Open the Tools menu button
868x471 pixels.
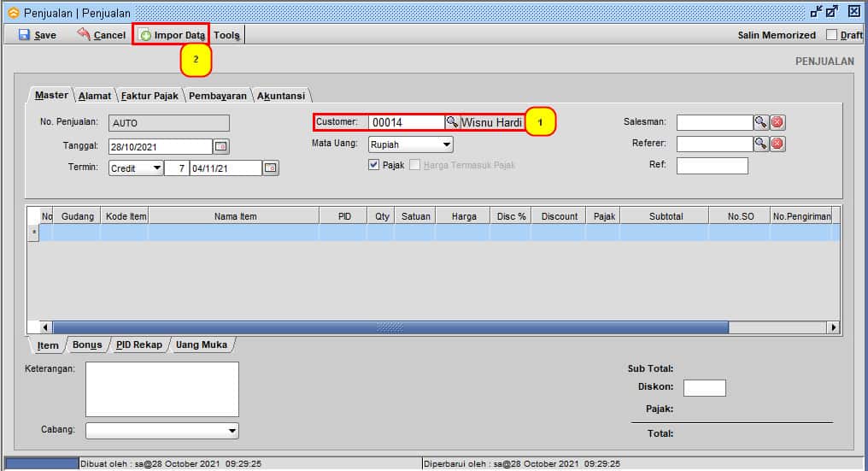point(226,35)
